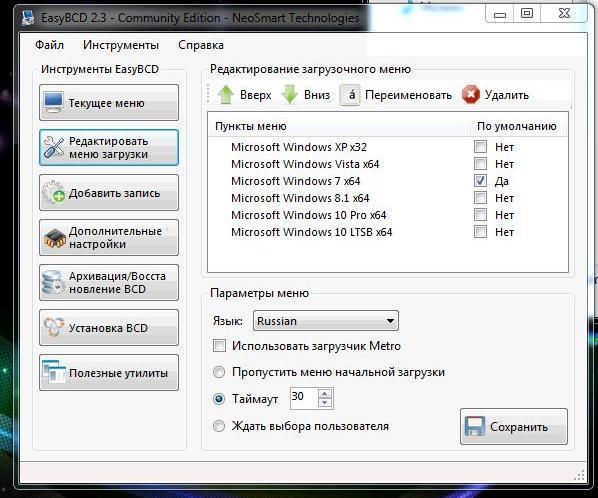
Task: Select Microsoft Windows 8.1 x64 entry
Action: (x=300, y=198)
